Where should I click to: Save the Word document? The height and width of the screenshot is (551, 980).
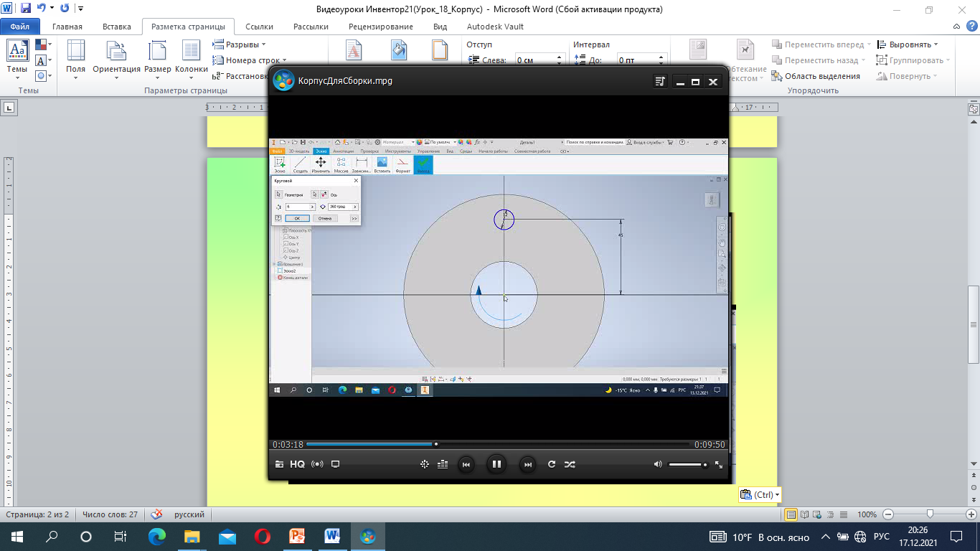click(x=26, y=9)
